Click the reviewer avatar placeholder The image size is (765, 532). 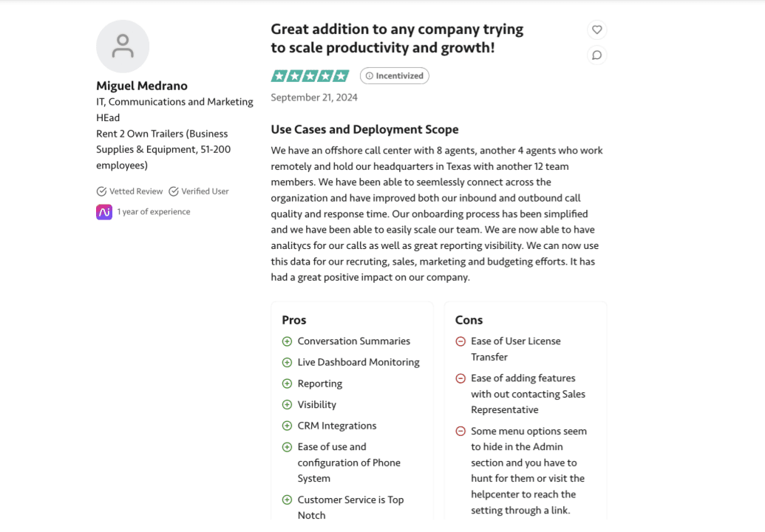(x=123, y=47)
